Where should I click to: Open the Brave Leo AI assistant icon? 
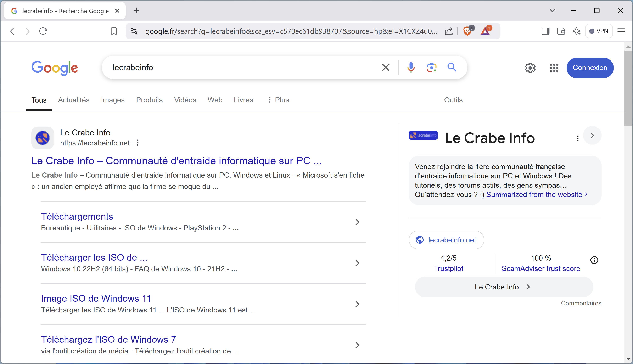(x=576, y=31)
